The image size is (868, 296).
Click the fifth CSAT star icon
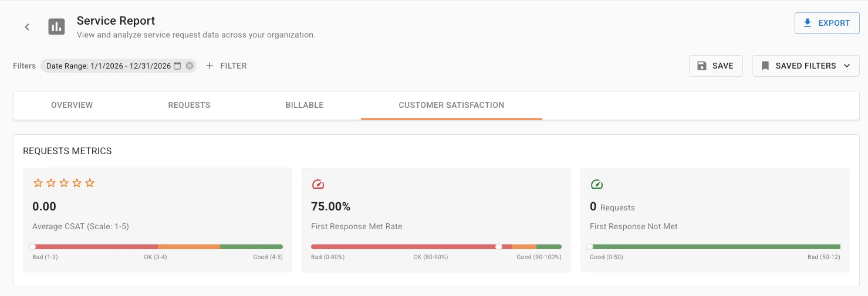pyautogui.click(x=90, y=183)
